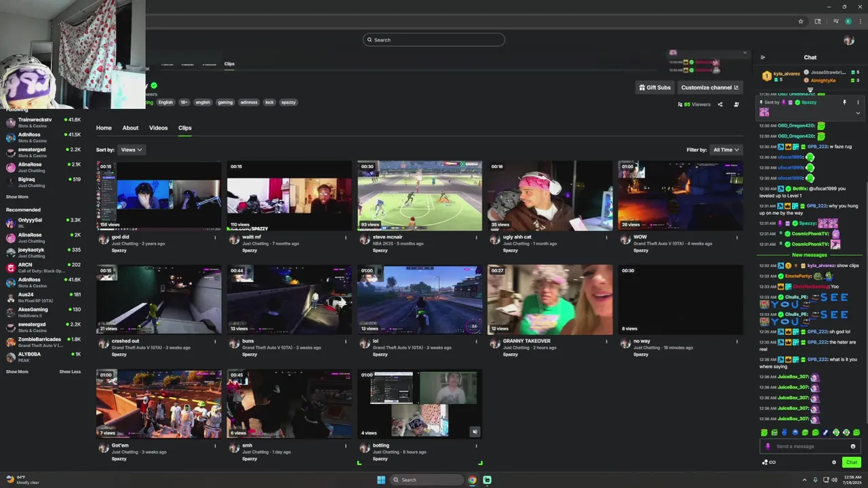Open Trainwreckstv channel in sidebar
The height and width of the screenshot is (488, 868).
click(43, 123)
